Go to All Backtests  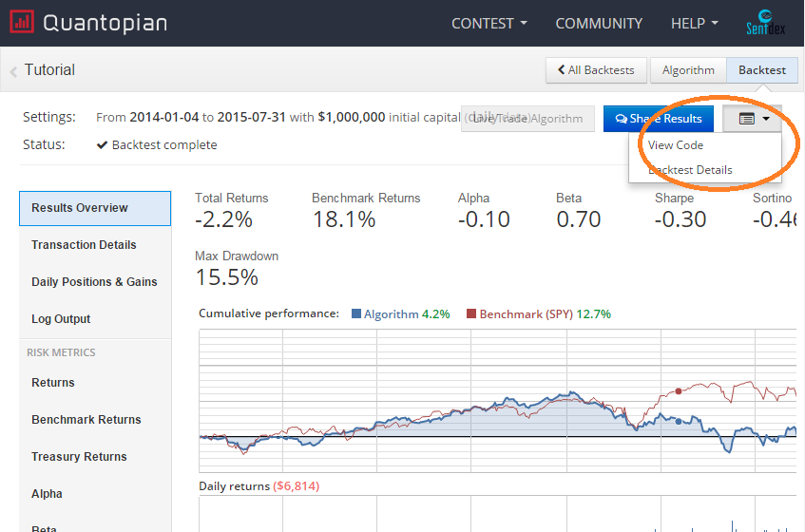(x=596, y=70)
